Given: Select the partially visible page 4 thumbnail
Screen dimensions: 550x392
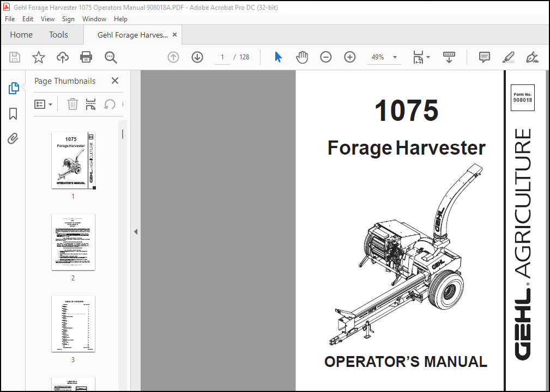Looking at the screenshot, I should [73, 384].
